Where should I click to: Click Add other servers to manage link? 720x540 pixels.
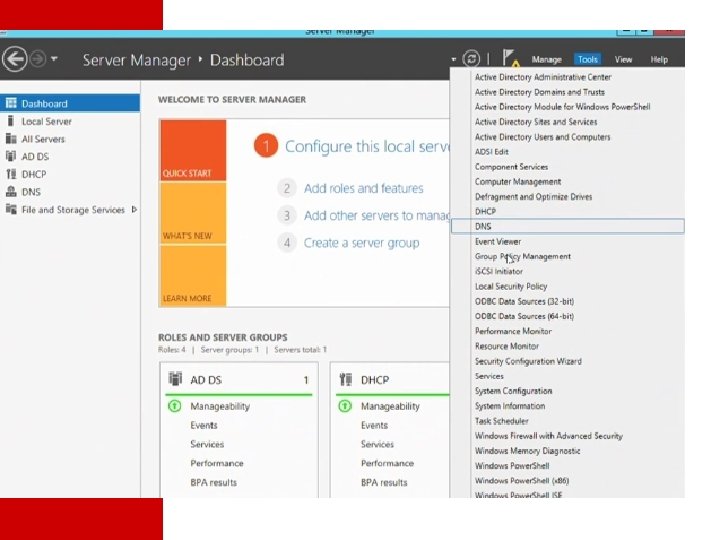[377, 215]
